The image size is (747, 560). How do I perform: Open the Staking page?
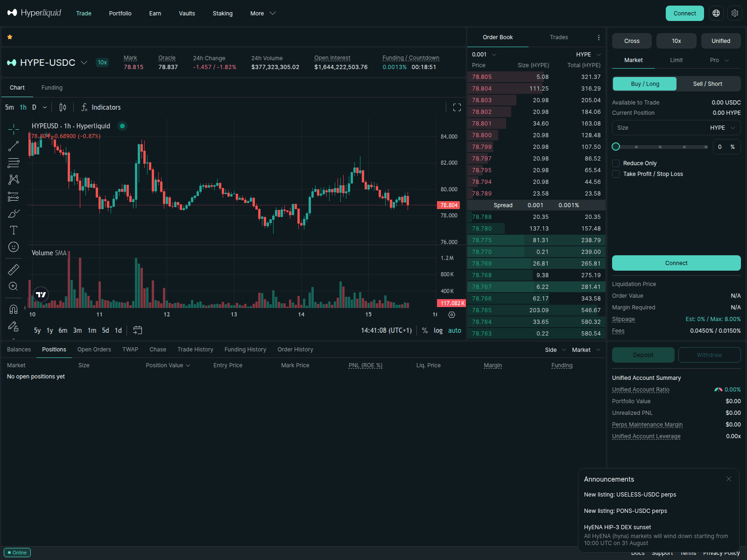[223, 14]
